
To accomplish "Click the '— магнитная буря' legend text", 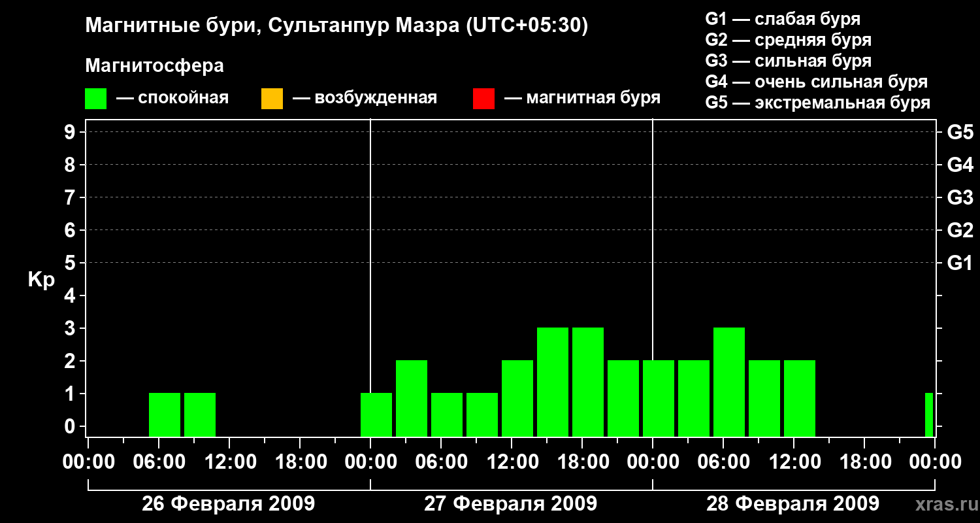I will click(582, 99).
